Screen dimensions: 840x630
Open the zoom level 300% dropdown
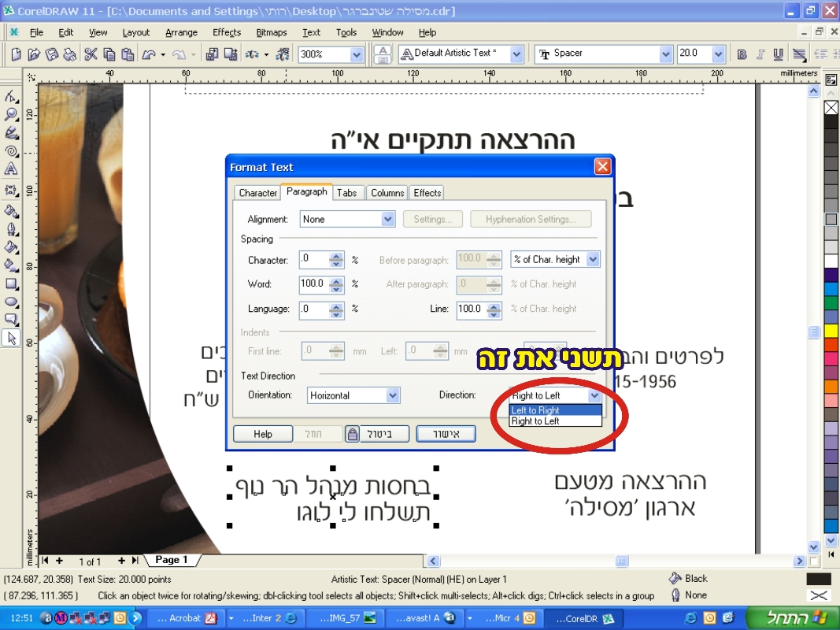[357, 54]
